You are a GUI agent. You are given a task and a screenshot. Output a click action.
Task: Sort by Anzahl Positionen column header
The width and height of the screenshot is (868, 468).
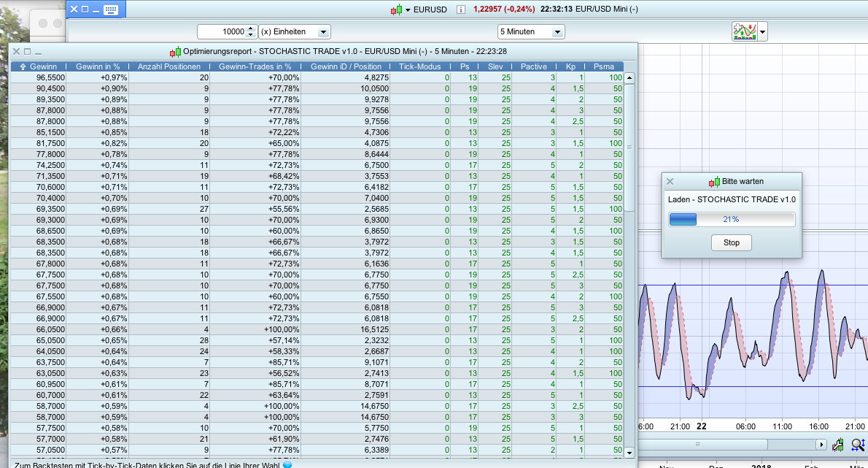[x=169, y=66]
